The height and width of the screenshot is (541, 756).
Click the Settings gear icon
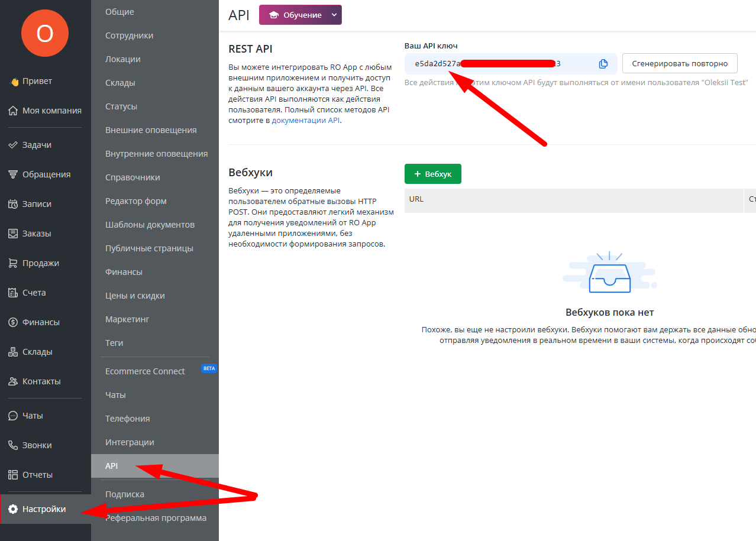[x=13, y=509]
